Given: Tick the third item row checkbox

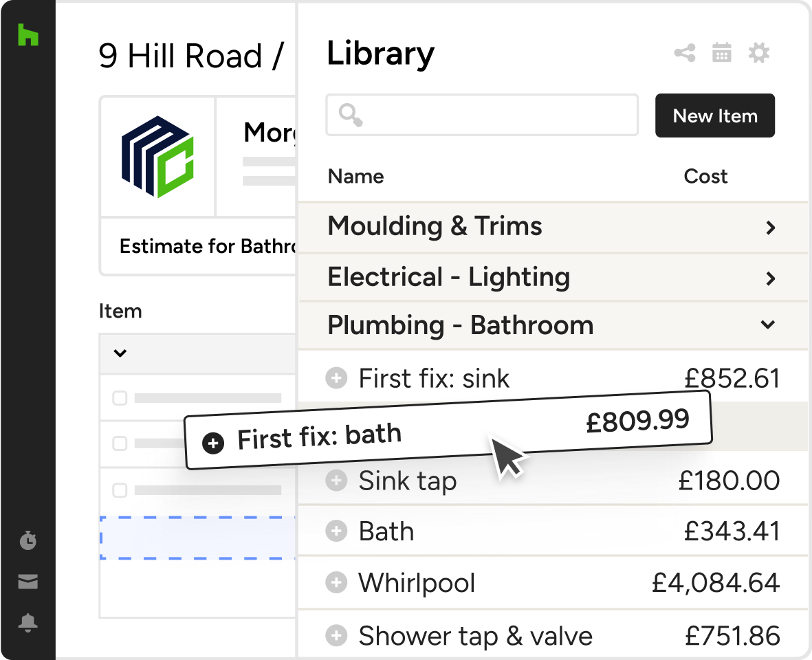Looking at the screenshot, I should (x=120, y=490).
